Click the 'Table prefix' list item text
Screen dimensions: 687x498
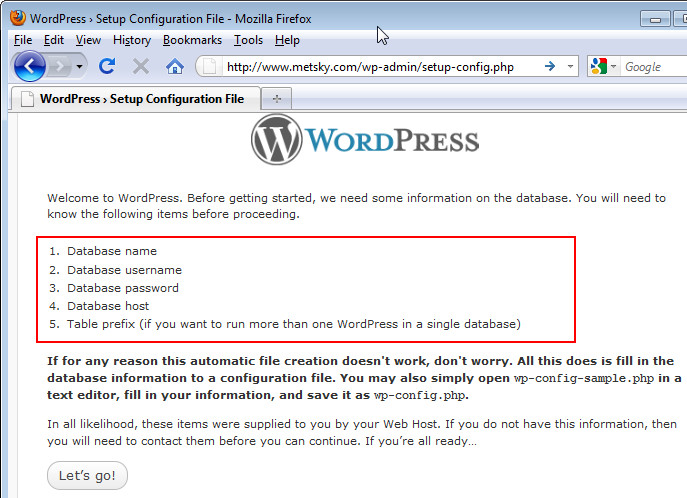pyautogui.click(x=294, y=324)
